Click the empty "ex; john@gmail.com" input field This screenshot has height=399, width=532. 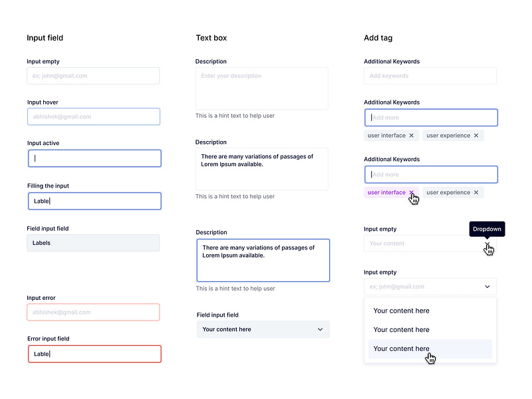point(93,76)
